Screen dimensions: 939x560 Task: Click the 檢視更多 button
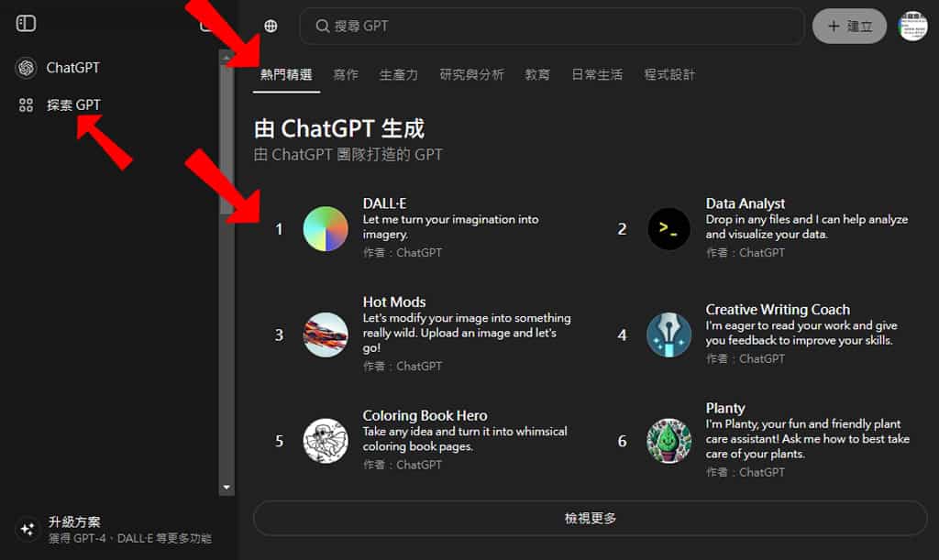[590, 518]
